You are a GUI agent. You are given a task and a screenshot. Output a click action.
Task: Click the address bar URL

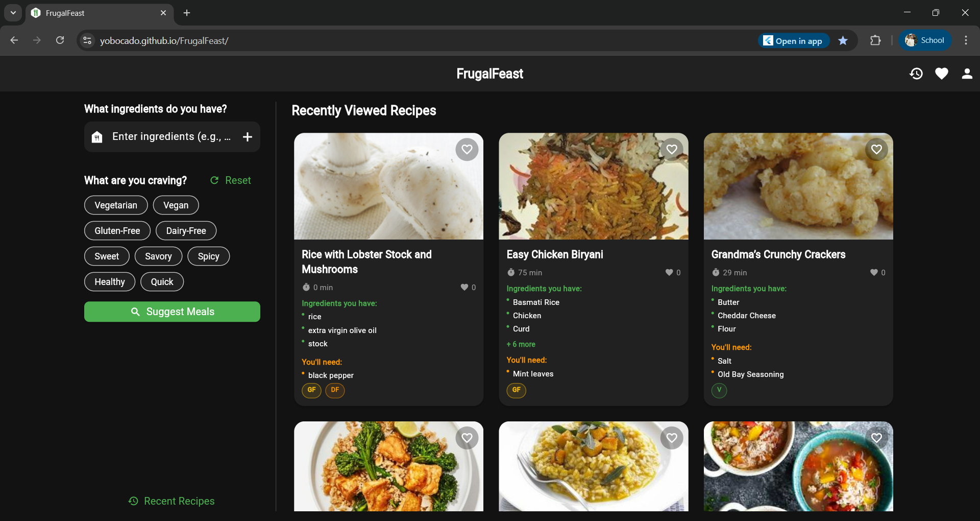point(164,41)
